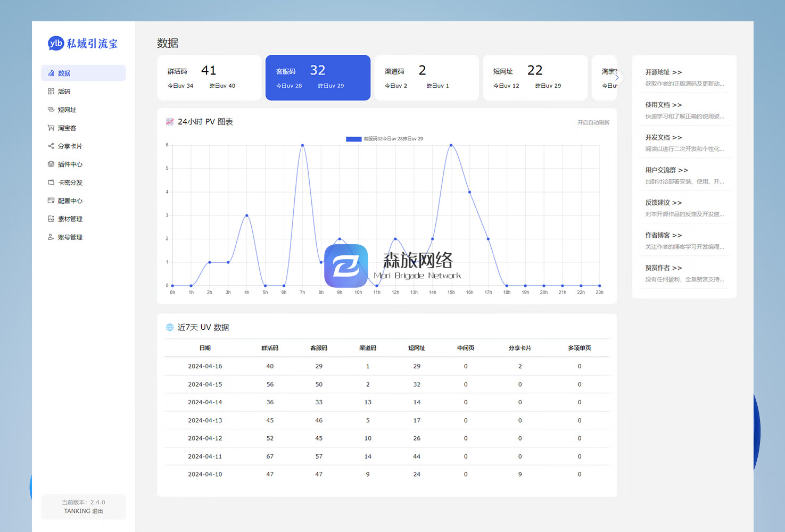Open the 数据 menu item
The image size is (785, 532).
(x=84, y=73)
